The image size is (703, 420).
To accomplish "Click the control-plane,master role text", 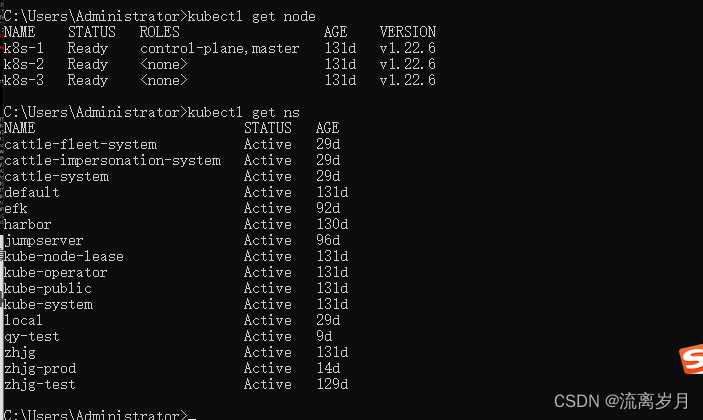I will (x=219, y=48).
